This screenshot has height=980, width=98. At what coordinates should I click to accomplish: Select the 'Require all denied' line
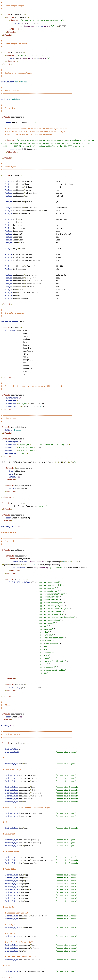pos(18,489)
